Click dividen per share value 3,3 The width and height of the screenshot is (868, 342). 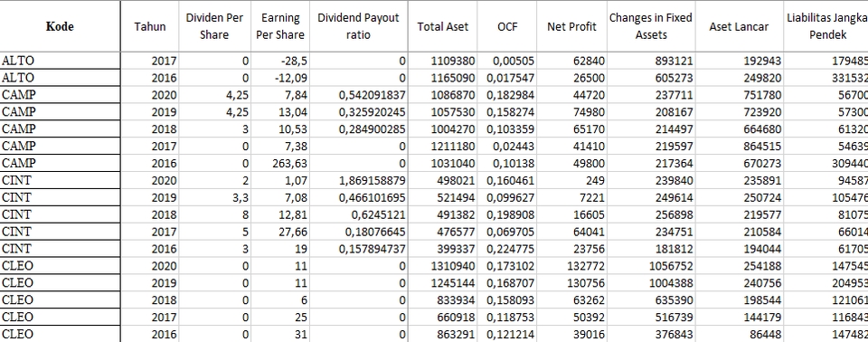click(x=215, y=197)
